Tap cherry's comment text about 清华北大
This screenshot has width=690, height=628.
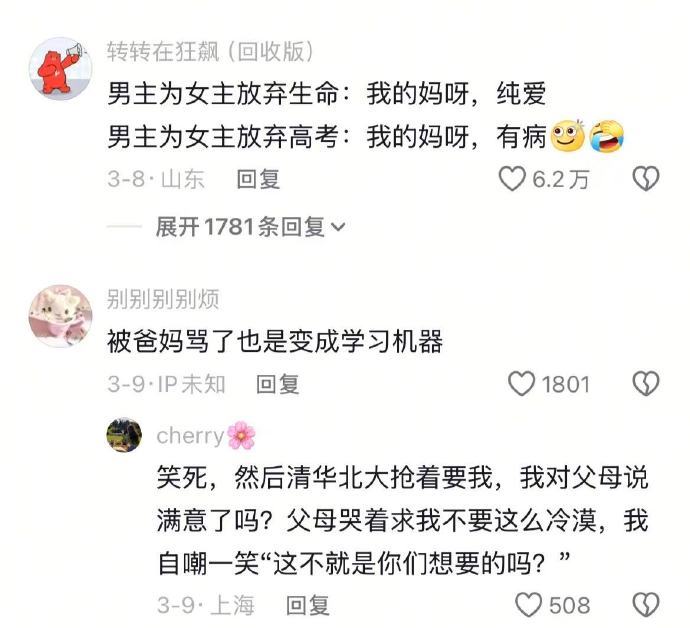(x=403, y=521)
